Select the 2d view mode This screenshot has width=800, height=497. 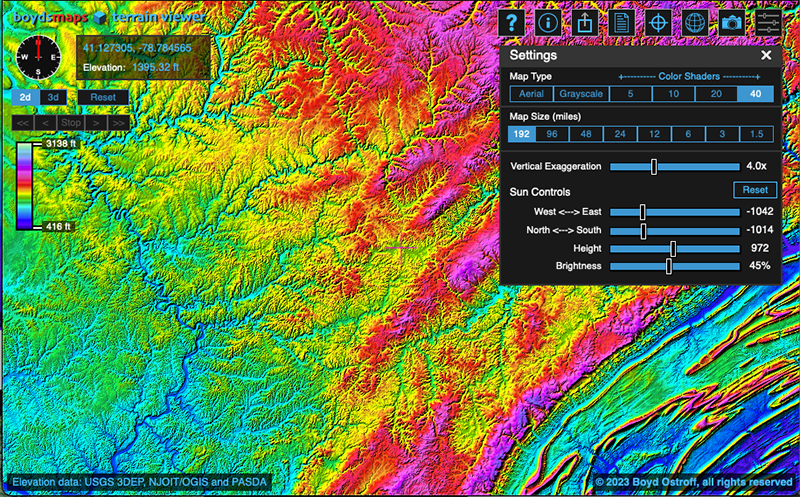click(x=27, y=97)
